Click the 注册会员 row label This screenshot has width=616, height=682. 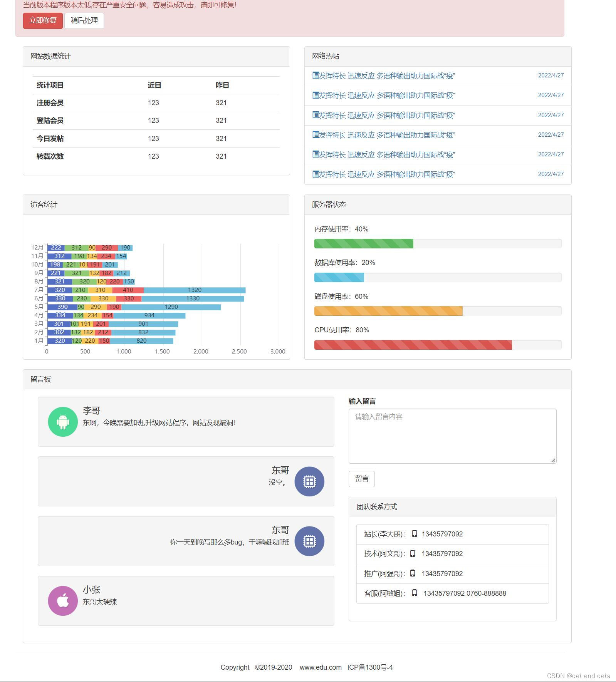[50, 103]
